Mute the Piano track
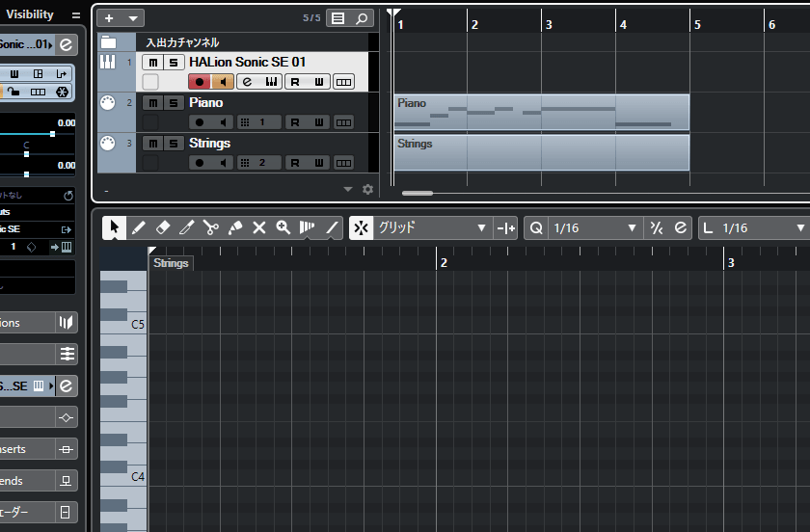 pos(152,103)
